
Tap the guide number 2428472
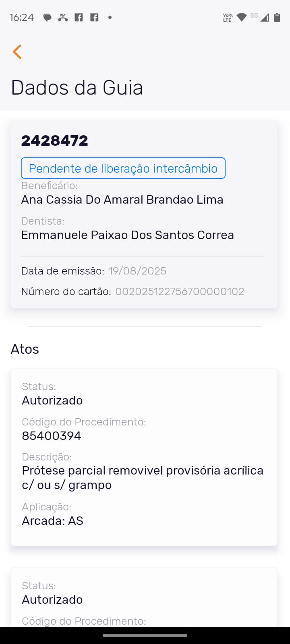pyautogui.click(x=54, y=140)
